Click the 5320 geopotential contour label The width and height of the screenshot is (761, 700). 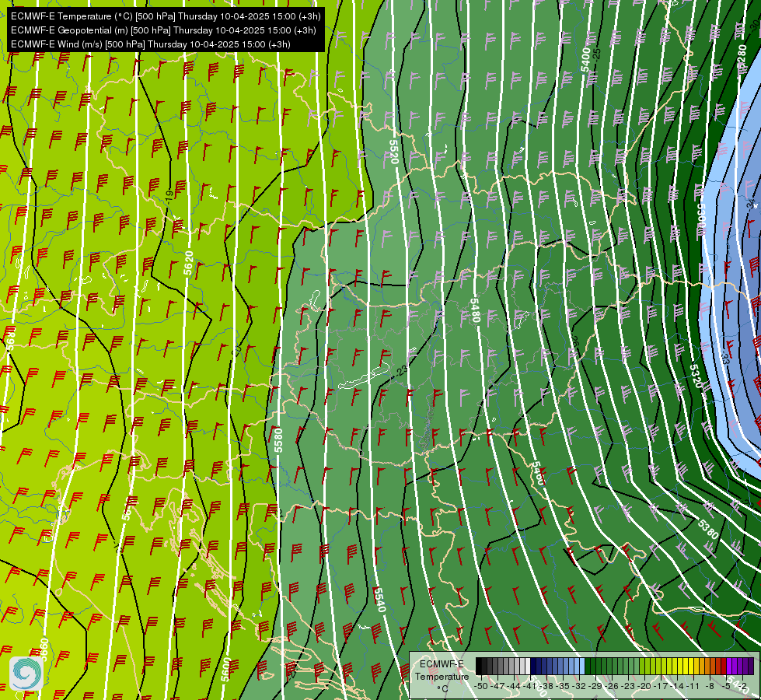point(696,376)
